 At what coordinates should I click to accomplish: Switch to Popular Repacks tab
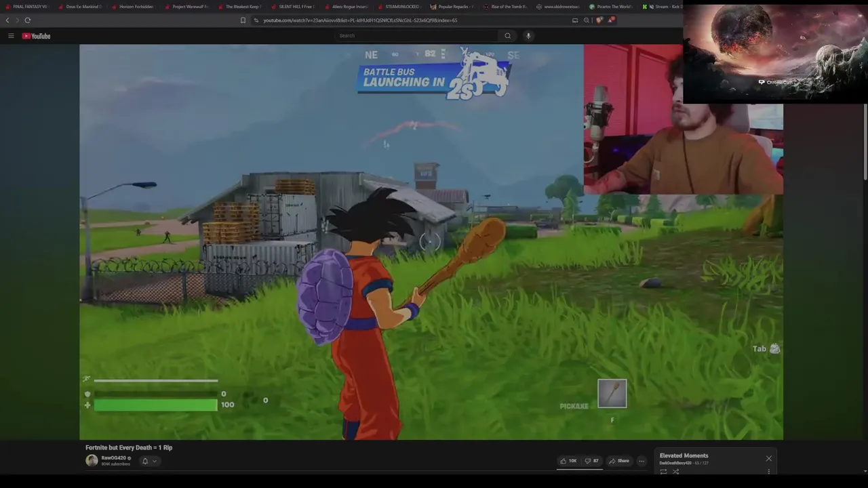[x=452, y=7]
